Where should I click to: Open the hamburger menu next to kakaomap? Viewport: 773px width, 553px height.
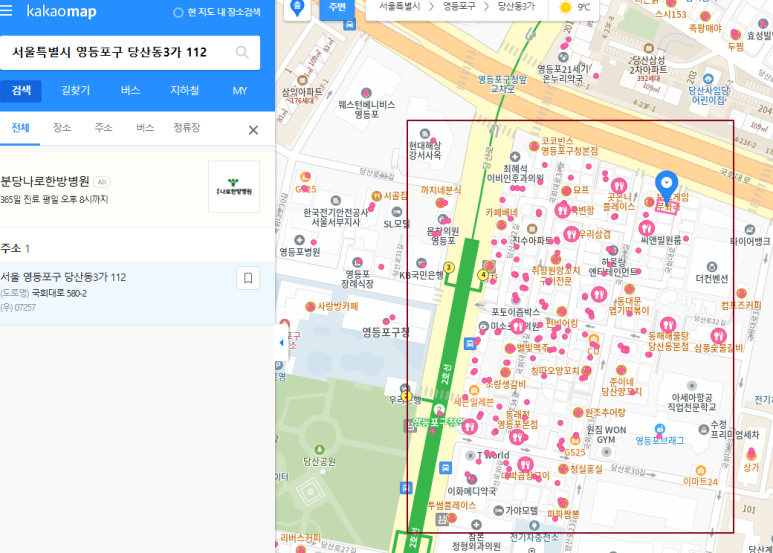click(x=6, y=10)
